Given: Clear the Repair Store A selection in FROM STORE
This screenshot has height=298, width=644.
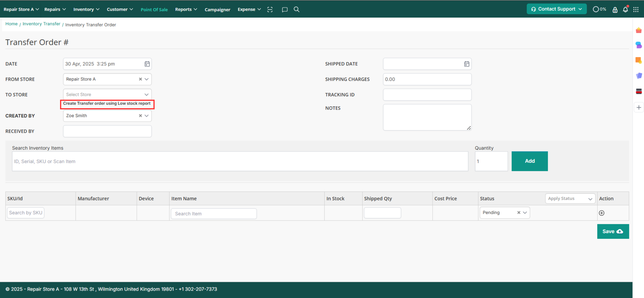Looking at the screenshot, I should point(140,79).
